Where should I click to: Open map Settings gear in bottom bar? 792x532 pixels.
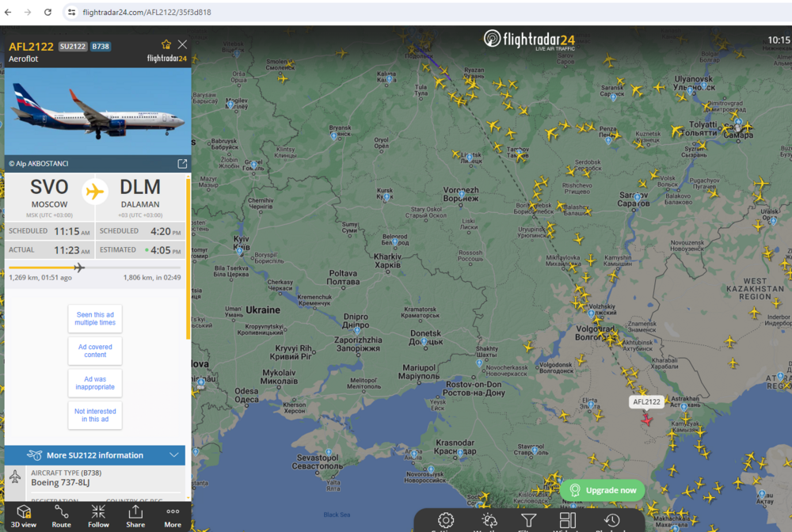point(445,520)
